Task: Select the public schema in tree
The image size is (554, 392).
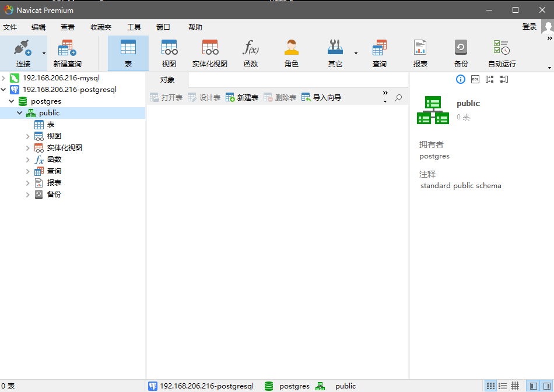Action: point(49,113)
